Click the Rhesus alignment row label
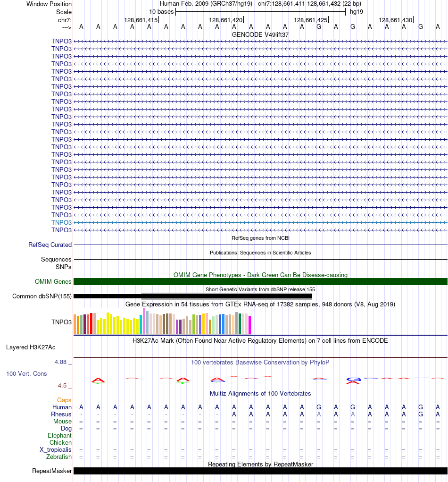The image size is (448, 482). pos(61,414)
